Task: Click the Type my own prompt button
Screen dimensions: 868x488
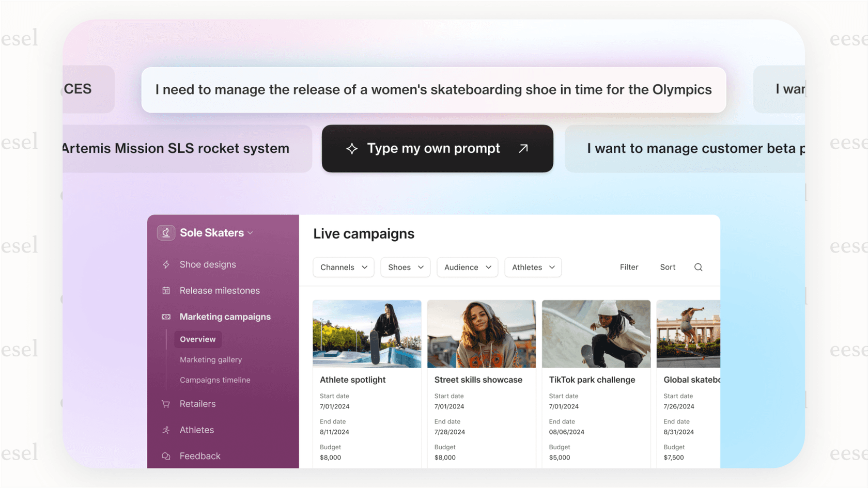Action: [x=437, y=148]
